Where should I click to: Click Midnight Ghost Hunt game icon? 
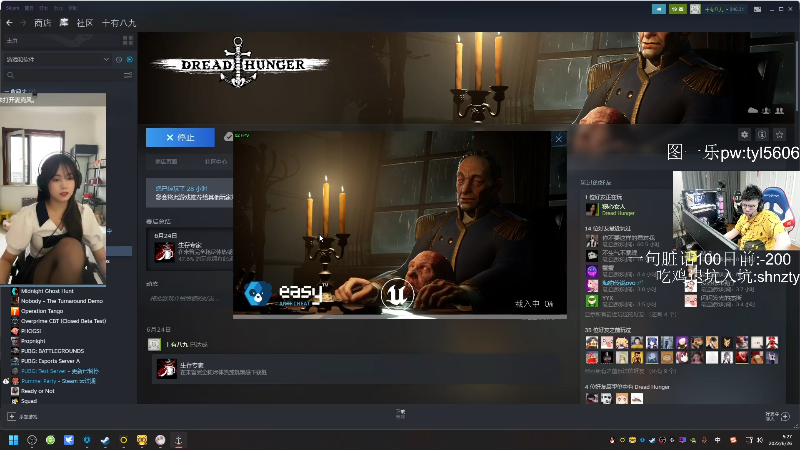[x=15, y=291]
